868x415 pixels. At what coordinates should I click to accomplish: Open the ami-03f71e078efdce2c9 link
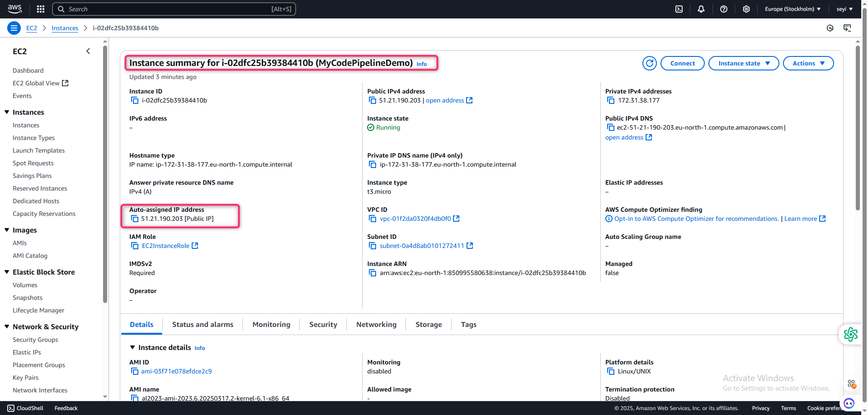click(x=176, y=371)
